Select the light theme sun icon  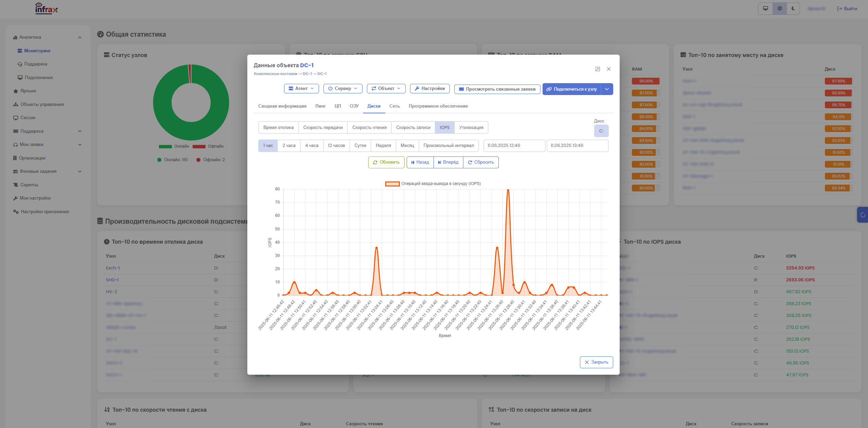click(x=780, y=8)
